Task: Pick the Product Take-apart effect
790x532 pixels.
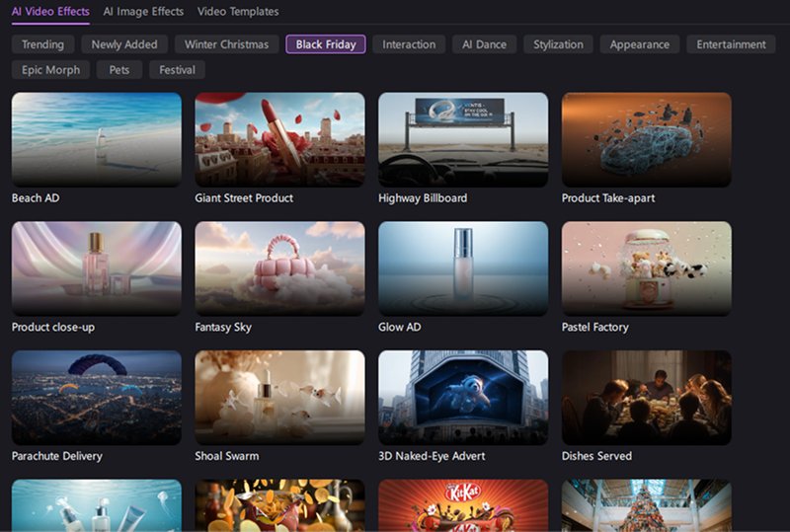Action: click(x=646, y=139)
